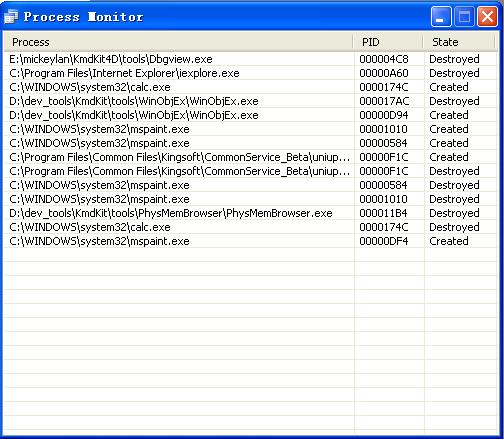Screen dimensions: 504x439
Task: Select the WinObjEx.exe row with PID 000017AC
Action: click(x=250, y=101)
